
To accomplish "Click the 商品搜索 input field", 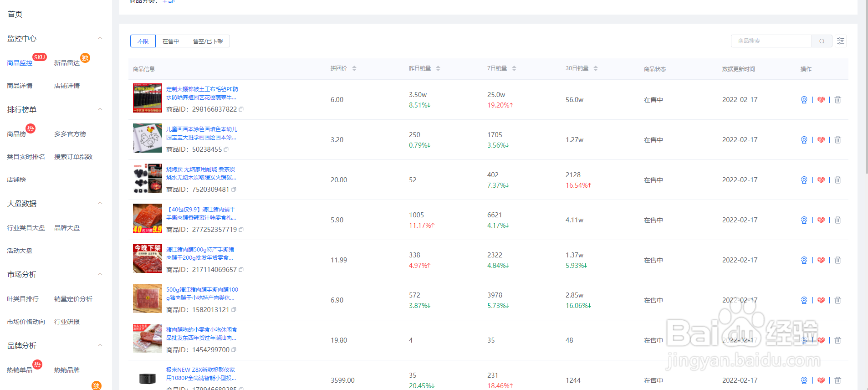I will click(x=771, y=41).
